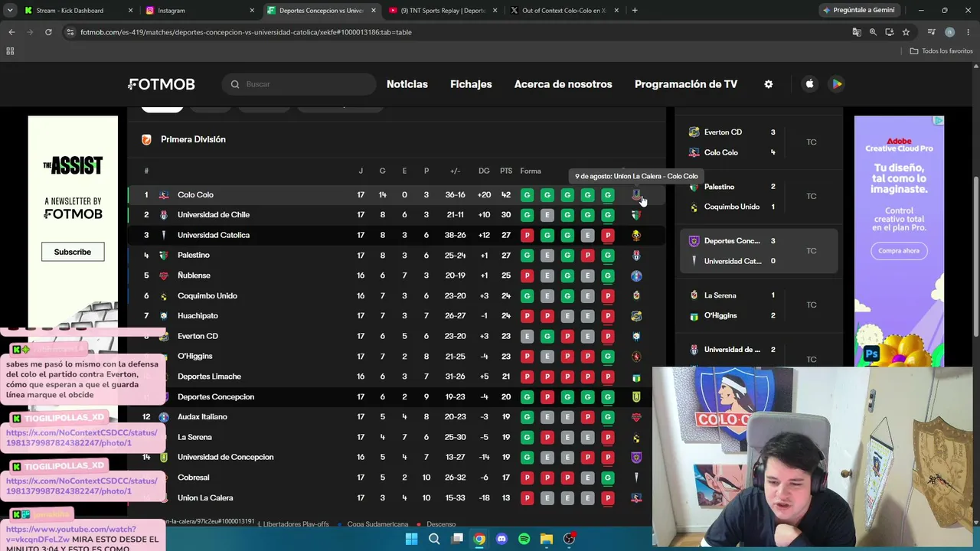This screenshot has width=980, height=551.
Task: Click Universidad de Chile's next-match opponent crest
Action: point(636,215)
